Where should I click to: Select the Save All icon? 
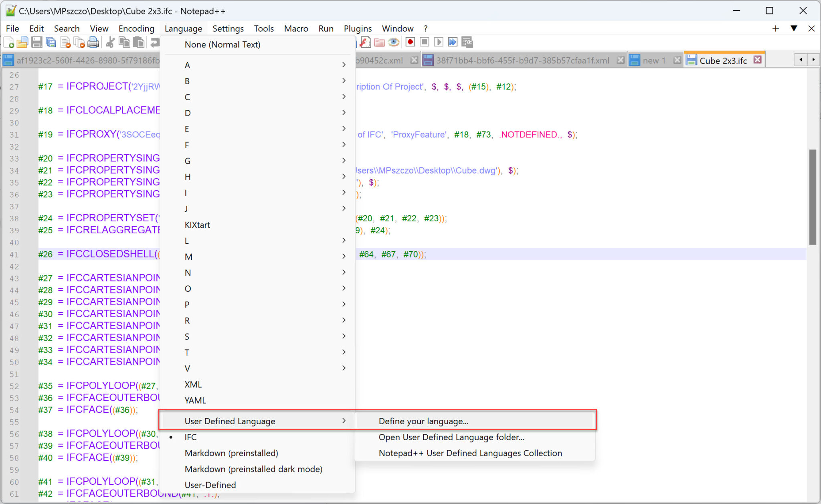[51, 42]
